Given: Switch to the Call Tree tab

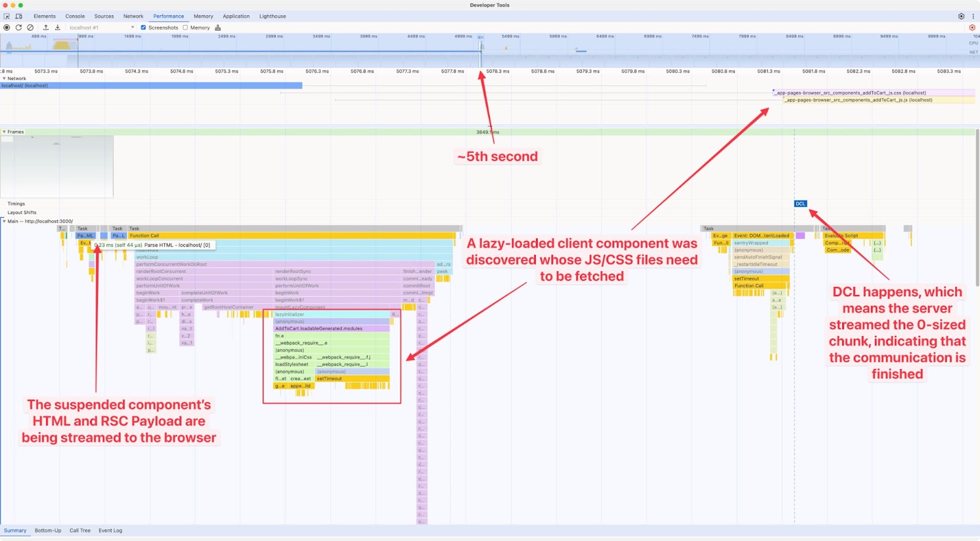Looking at the screenshot, I should click(x=80, y=531).
